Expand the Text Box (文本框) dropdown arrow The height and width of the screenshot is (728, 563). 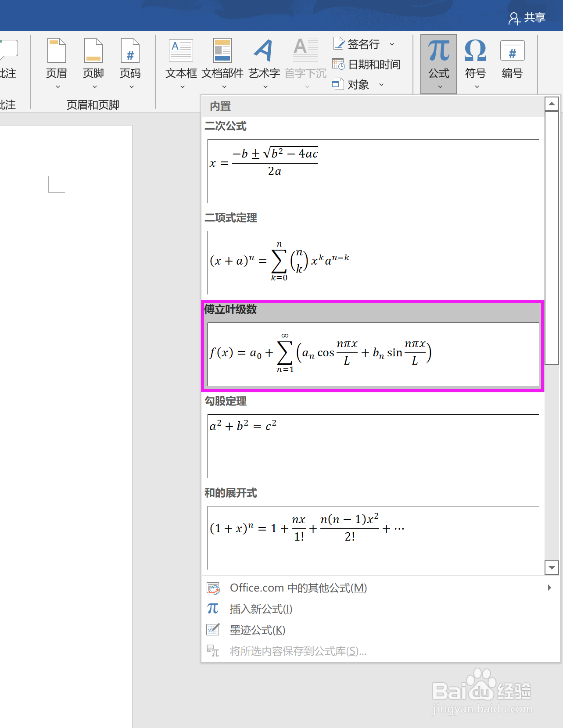coord(183,87)
